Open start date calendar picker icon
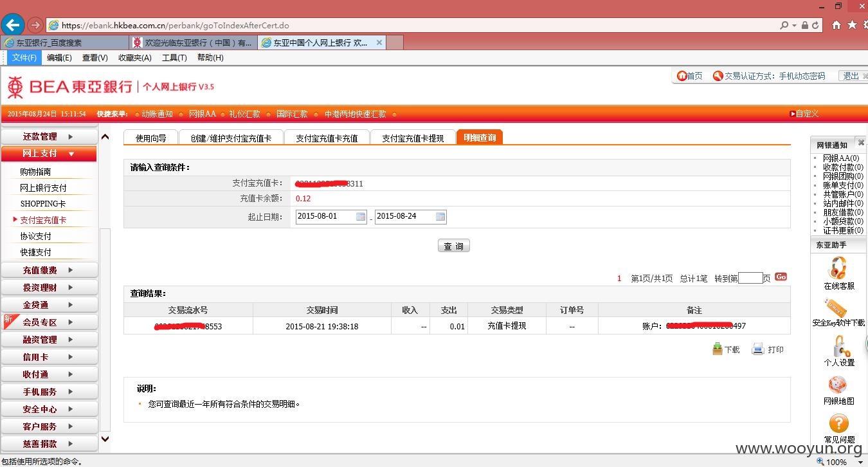This screenshot has width=868, height=467. [361, 217]
